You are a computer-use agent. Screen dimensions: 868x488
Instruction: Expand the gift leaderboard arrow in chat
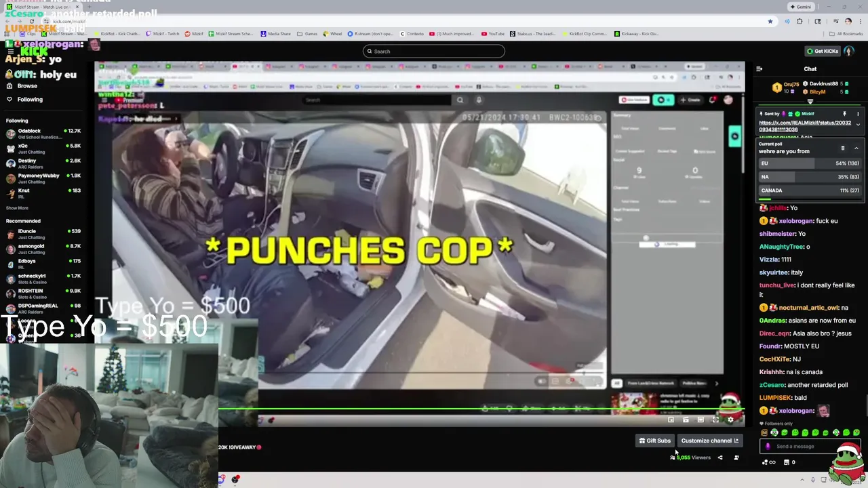[810, 102]
